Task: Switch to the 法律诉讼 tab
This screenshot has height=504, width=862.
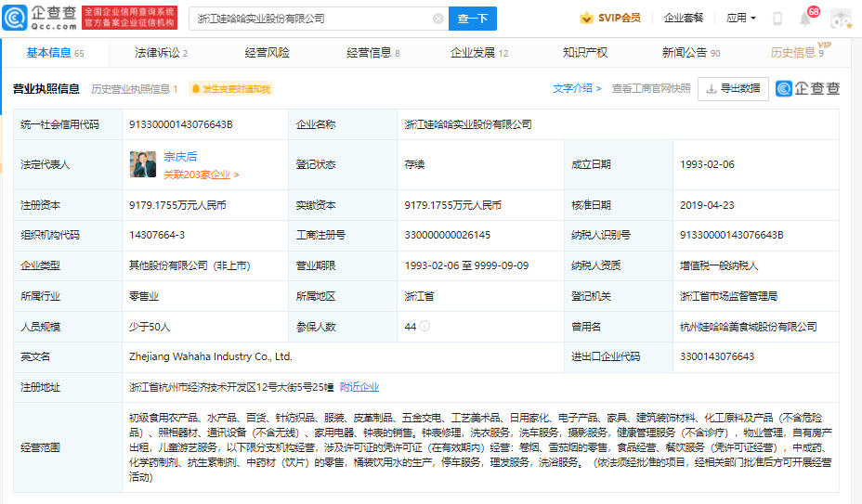Action: (x=161, y=53)
